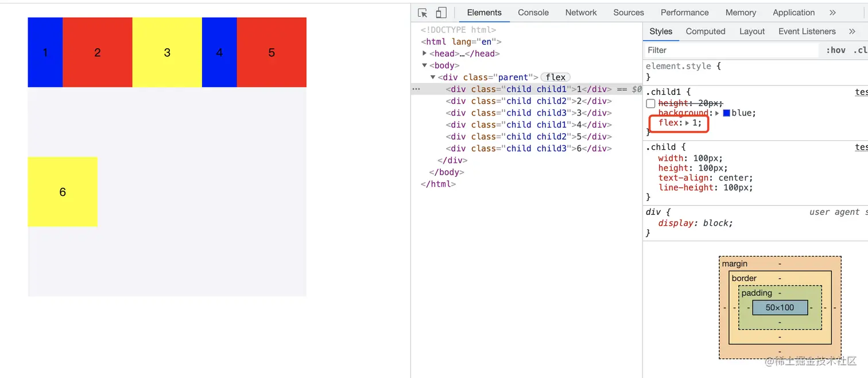Edit the text-align: center declaration
Viewport: 868px width, 378px height.
pyautogui.click(x=706, y=178)
